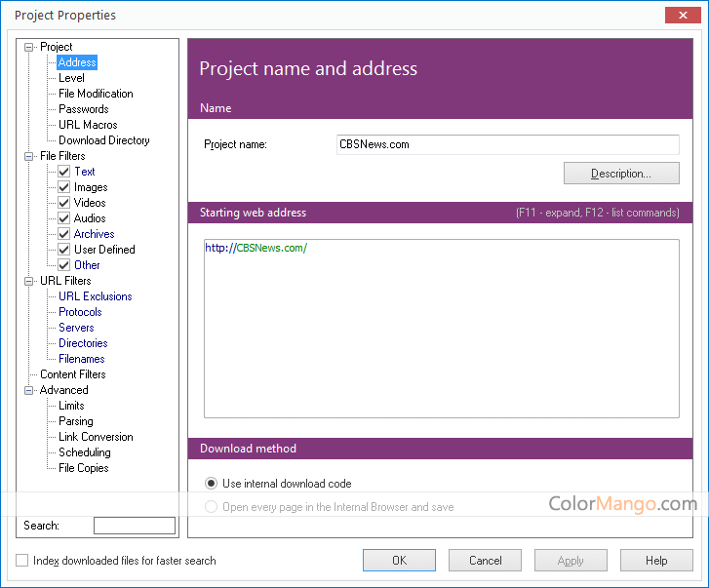Open the Level settings page
Image resolution: width=709 pixels, height=588 pixels.
click(x=71, y=78)
